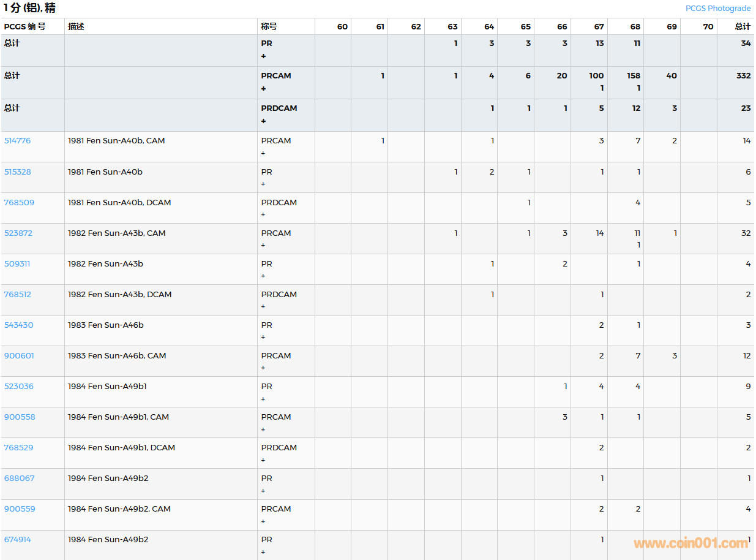
Task: Open coin entry 768509
Action: (19, 203)
